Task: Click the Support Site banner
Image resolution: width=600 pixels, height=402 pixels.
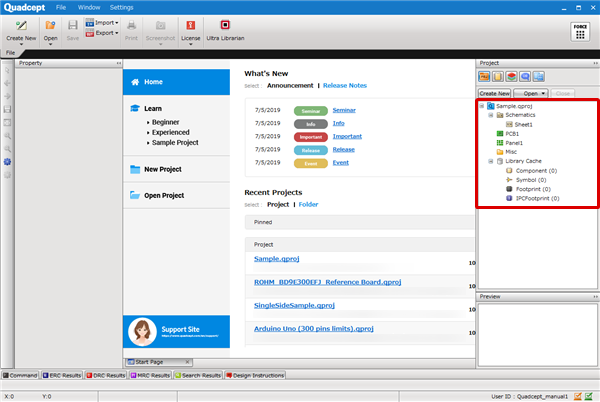Action: click(x=175, y=330)
